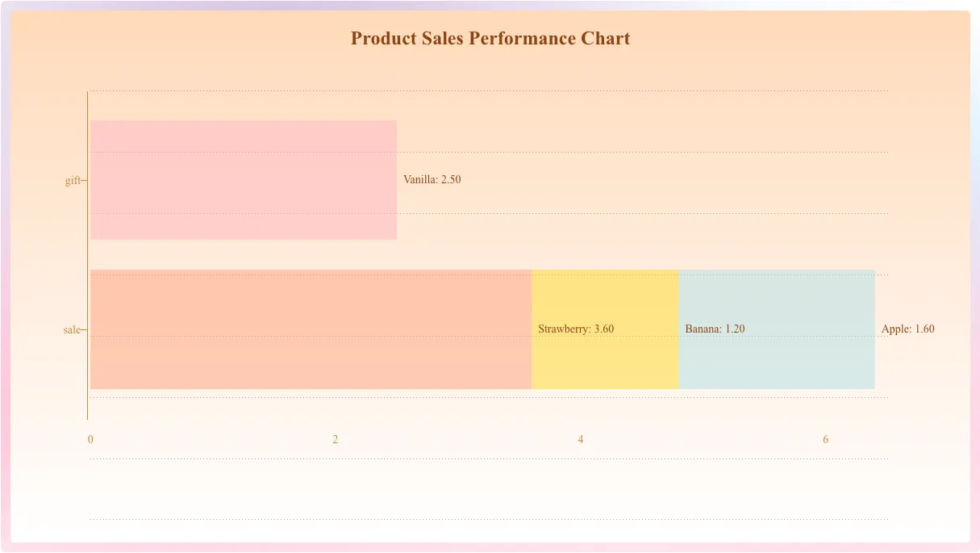Viewport: 980px width, 553px height.
Task: Click the 2 tick label on x-axis
Action: [336, 439]
